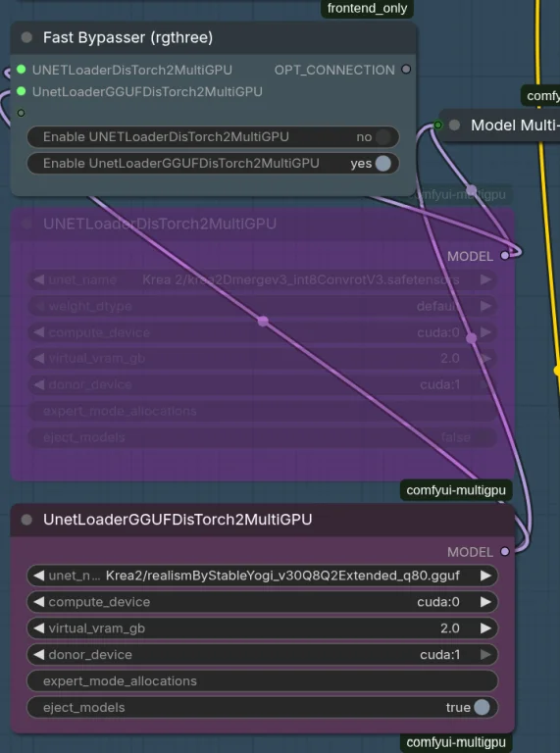Click the UNETLoaderDisTorch2MultiGPU green input slot
This screenshot has width=560, height=753.
[x=22, y=70]
